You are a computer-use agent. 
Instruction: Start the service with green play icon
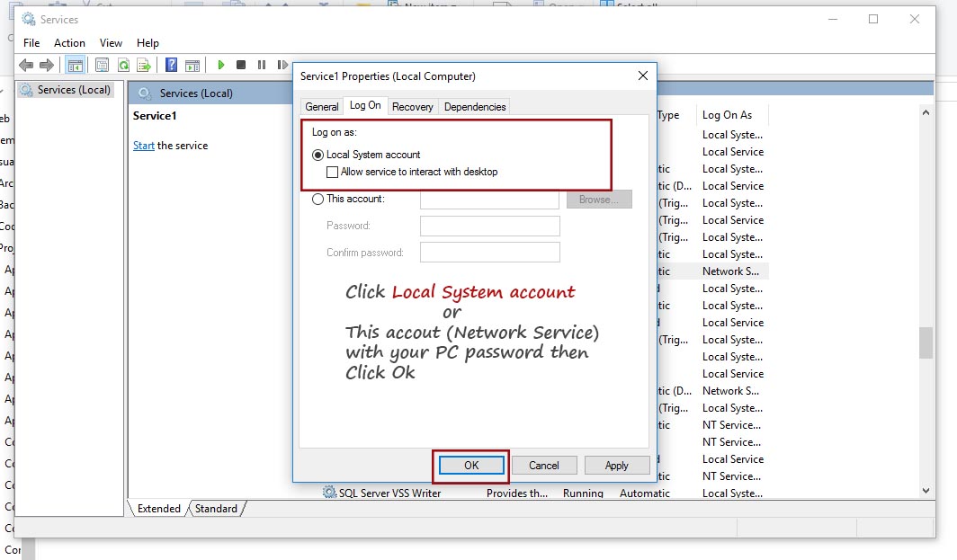click(221, 65)
